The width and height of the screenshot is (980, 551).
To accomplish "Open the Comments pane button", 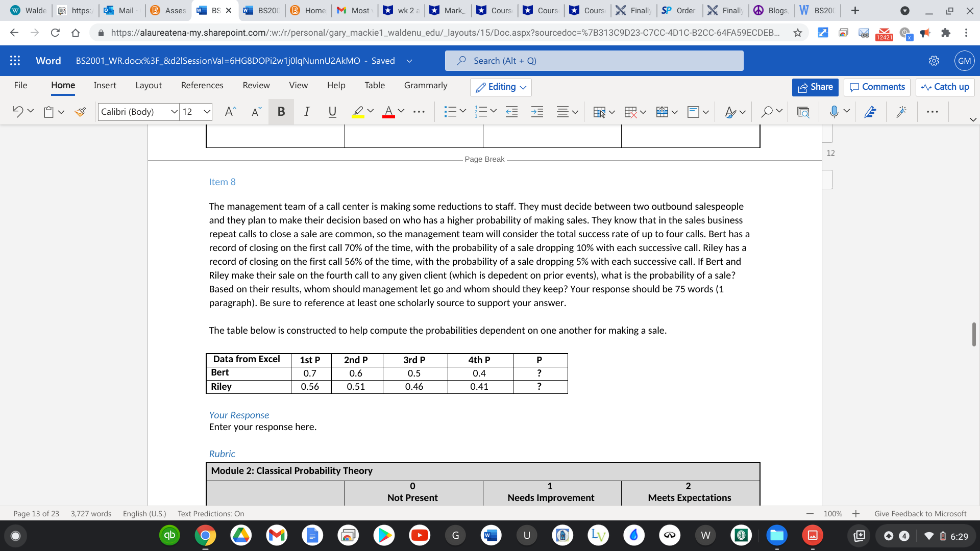I will [x=877, y=87].
